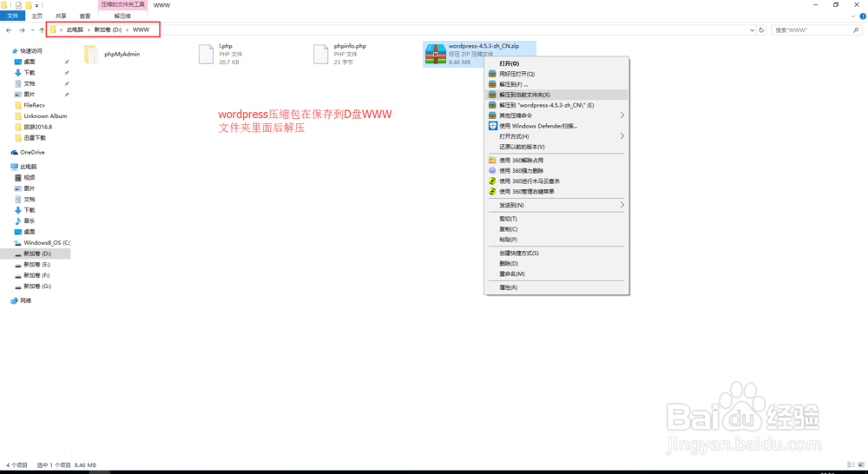Image resolution: width=868 pixels, height=474 pixels.
Task: Extract to "wordpress-4.5.3-zh_CN\" (E) folder
Action: [556, 105]
